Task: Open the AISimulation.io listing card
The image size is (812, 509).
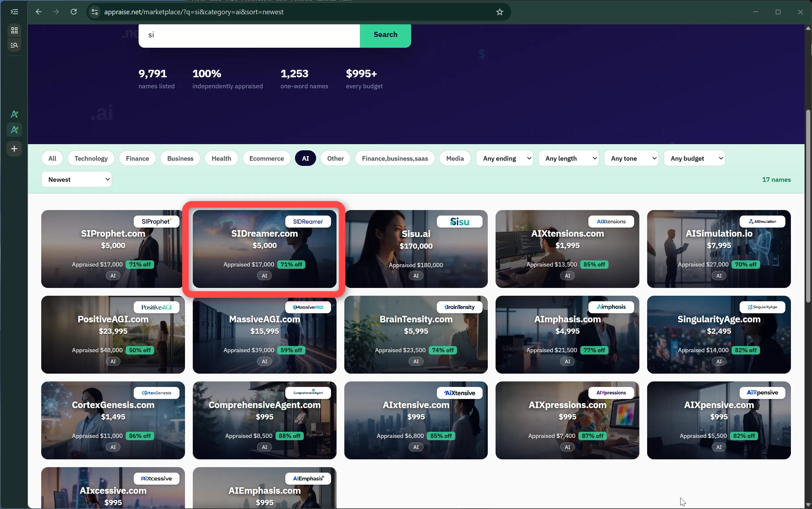Action: click(x=719, y=249)
